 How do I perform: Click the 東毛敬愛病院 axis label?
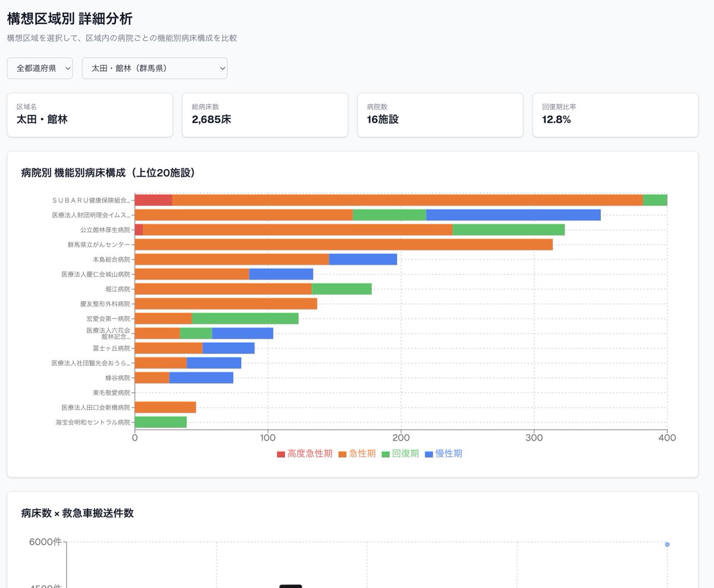coord(111,393)
